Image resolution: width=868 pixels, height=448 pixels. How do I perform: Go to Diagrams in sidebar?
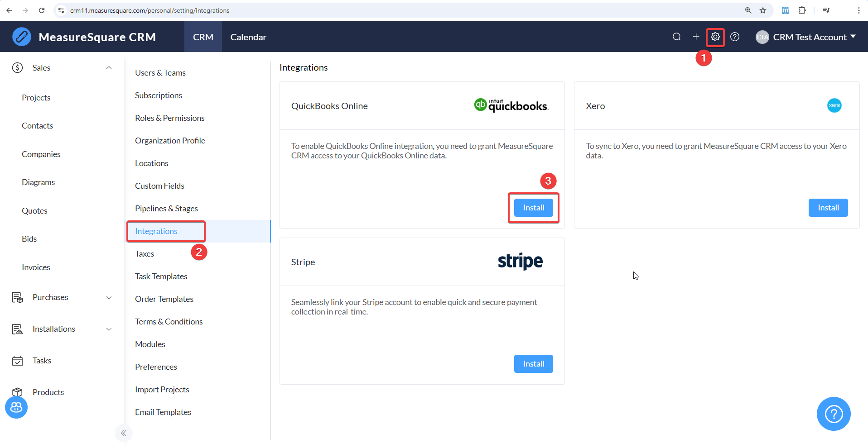[39, 182]
